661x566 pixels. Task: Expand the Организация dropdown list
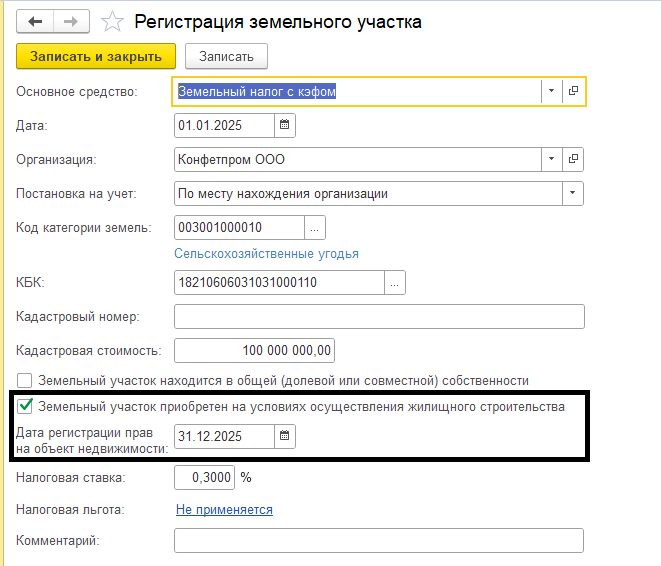point(551,159)
